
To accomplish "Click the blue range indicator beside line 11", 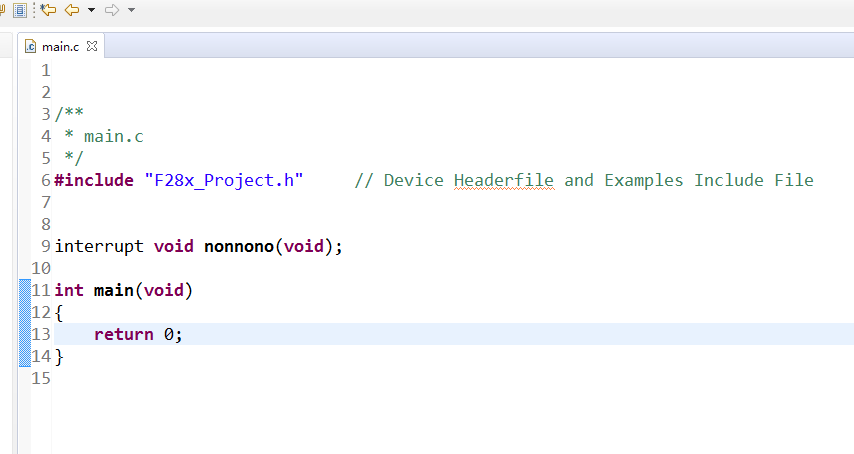I will (25, 290).
